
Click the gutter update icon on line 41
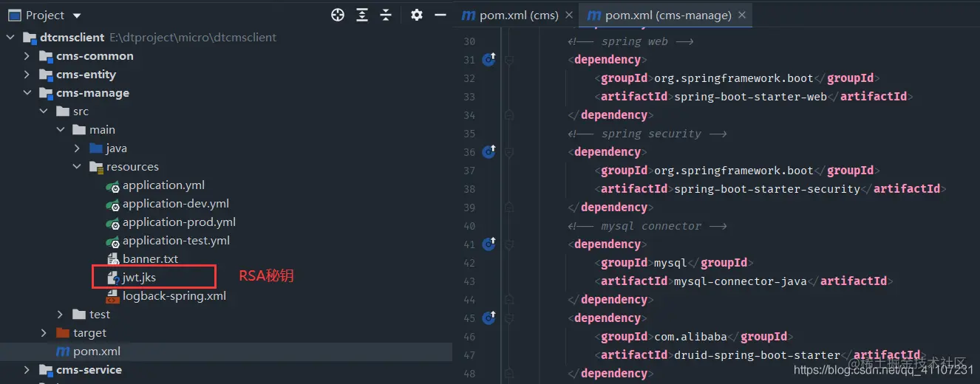pos(489,244)
